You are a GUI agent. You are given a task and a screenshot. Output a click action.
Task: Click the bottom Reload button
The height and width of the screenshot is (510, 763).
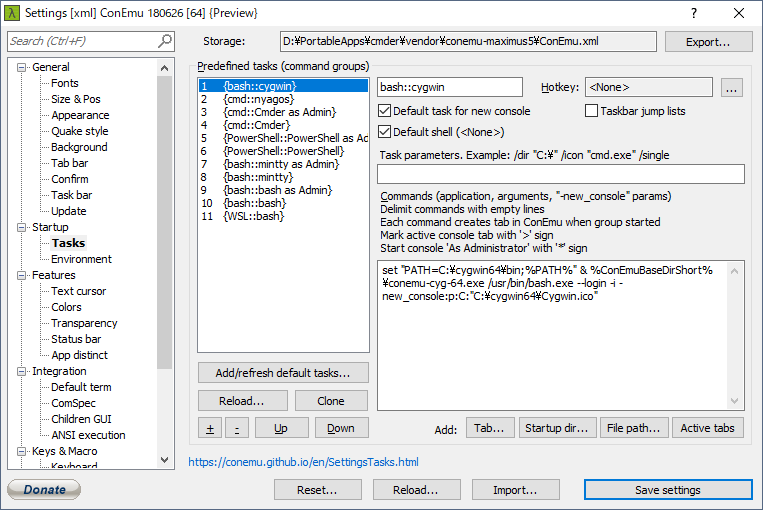[x=417, y=490]
